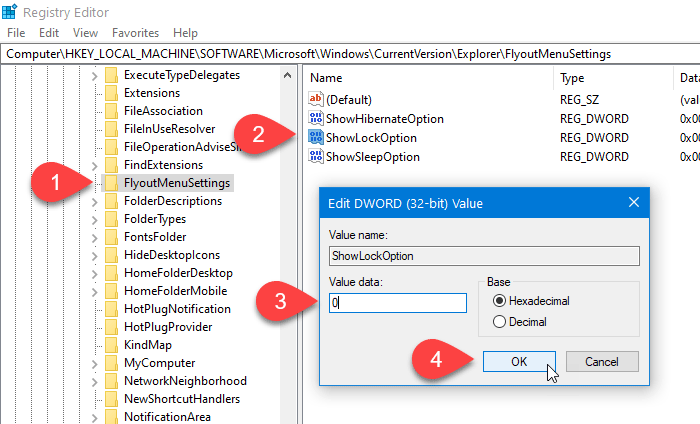Click the (Default) string value icon
Screen dimensions: 700x424
[x=316, y=100]
